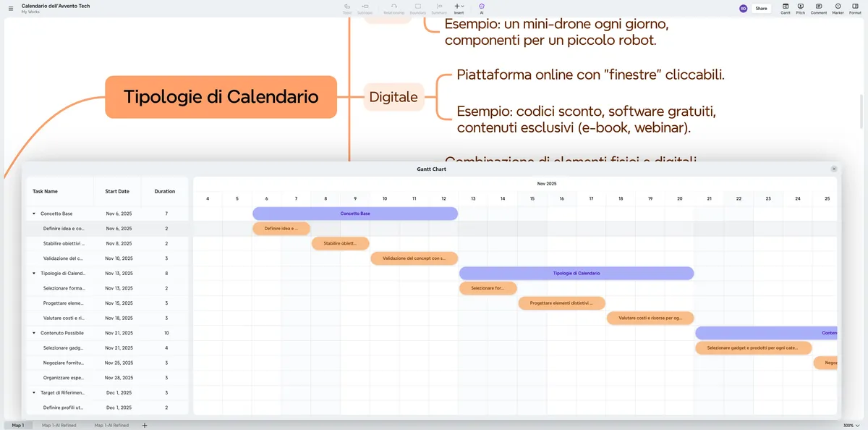Switch to the second Map 1-AI Refined tab

coord(111,426)
